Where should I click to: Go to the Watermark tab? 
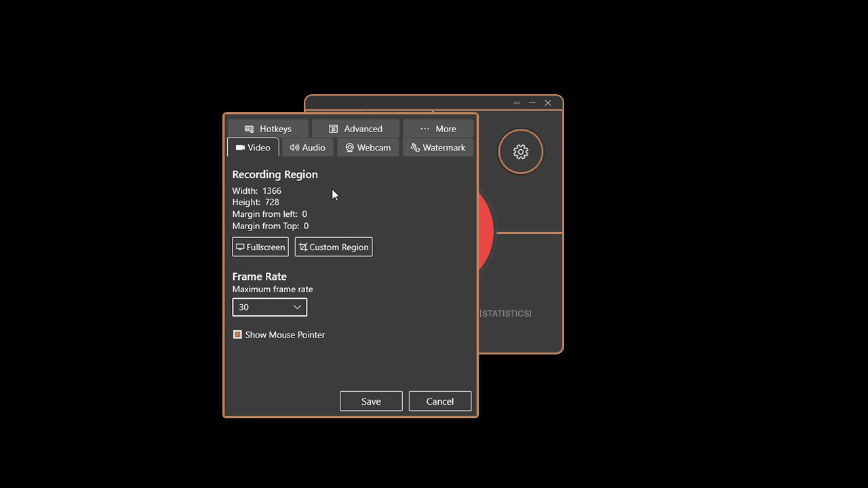(x=438, y=147)
